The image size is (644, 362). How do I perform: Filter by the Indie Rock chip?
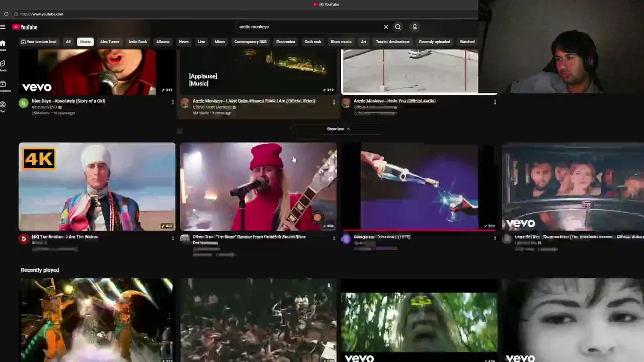[x=138, y=42]
